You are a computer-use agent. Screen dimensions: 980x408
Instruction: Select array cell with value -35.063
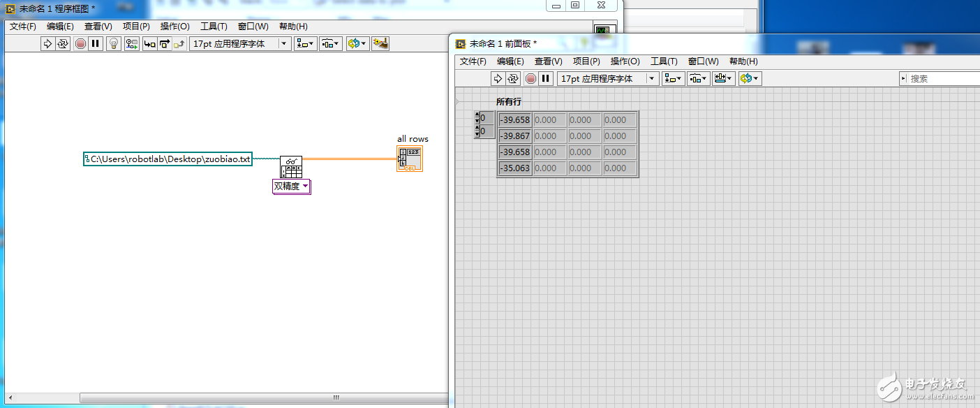(x=515, y=168)
